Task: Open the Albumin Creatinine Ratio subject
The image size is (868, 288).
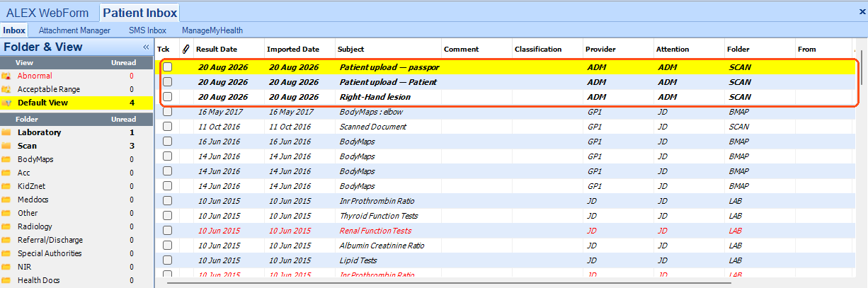Action: click(382, 246)
